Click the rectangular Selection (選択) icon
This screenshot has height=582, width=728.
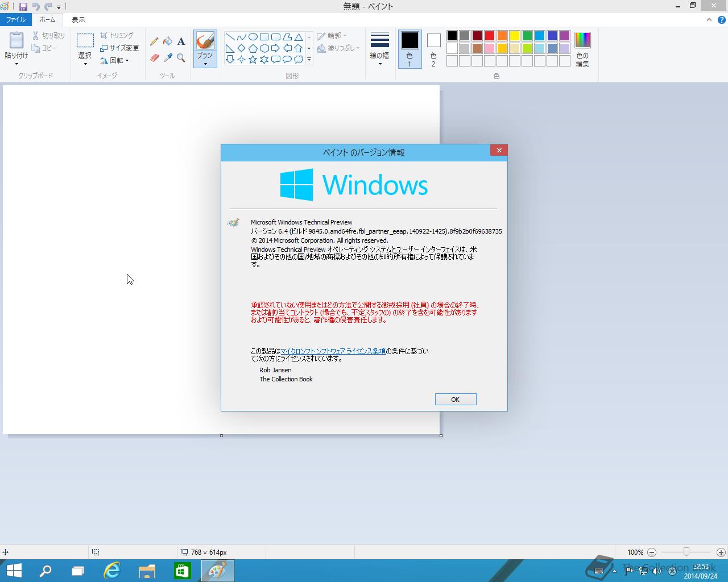click(x=85, y=41)
